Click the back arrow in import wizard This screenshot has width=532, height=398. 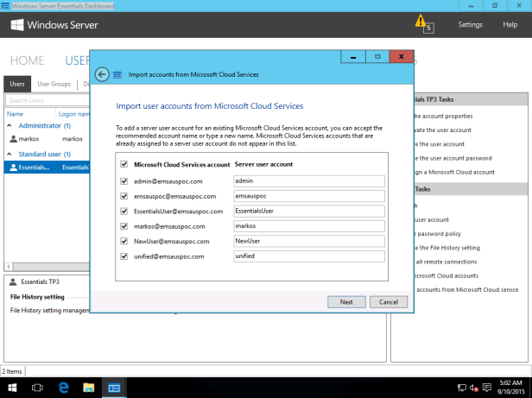(x=103, y=75)
